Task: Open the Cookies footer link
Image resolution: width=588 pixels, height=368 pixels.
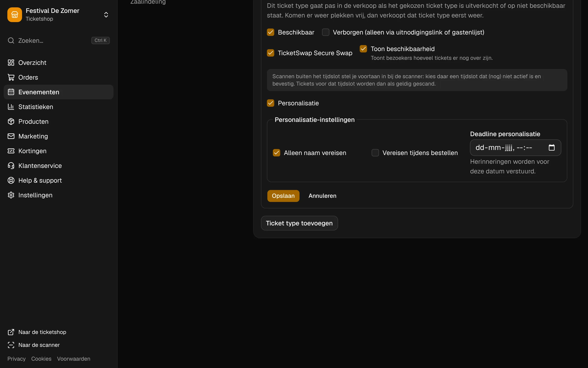Action: tap(41, 359)
